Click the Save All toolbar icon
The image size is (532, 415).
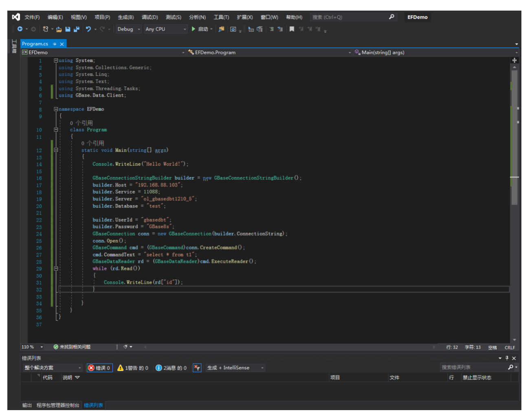[76, 29]
